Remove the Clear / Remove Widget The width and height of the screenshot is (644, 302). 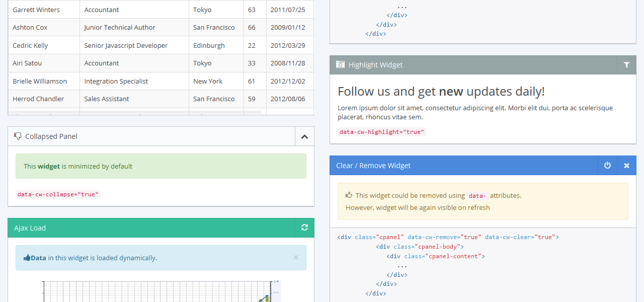pos(626,166)
